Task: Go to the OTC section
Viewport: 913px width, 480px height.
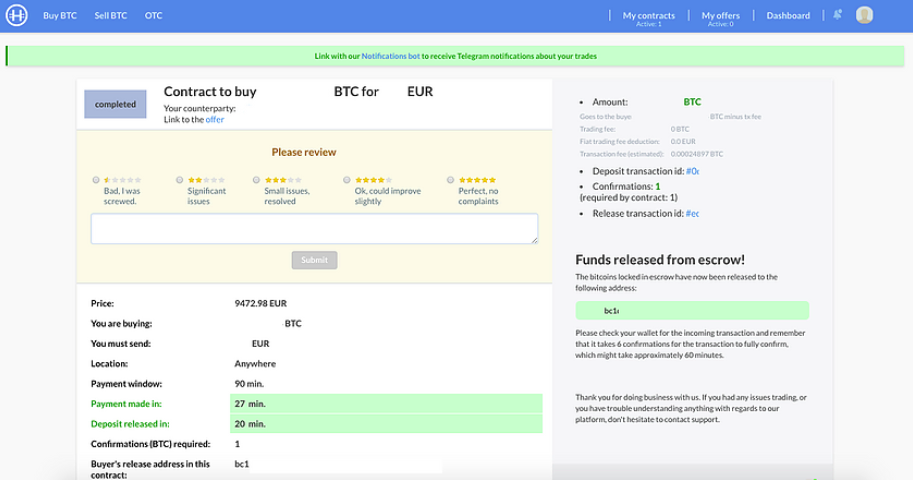Action: click(x=154, y=16)
